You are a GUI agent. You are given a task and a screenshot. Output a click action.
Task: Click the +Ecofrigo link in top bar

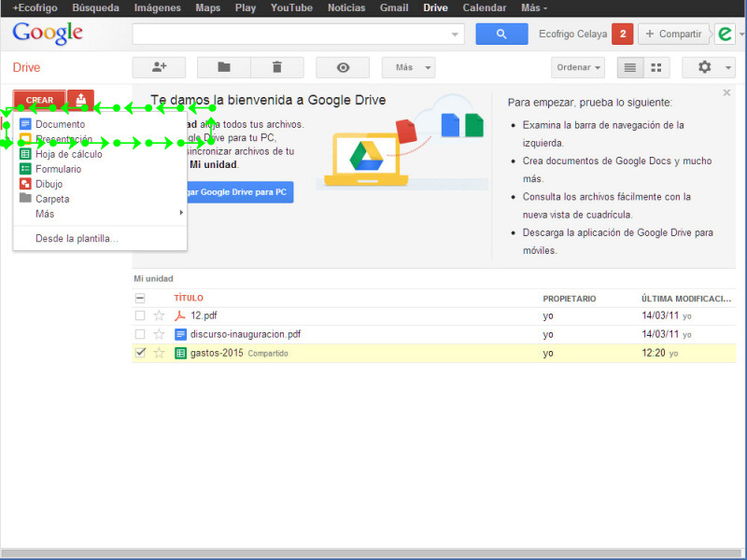tap(35, 8)
